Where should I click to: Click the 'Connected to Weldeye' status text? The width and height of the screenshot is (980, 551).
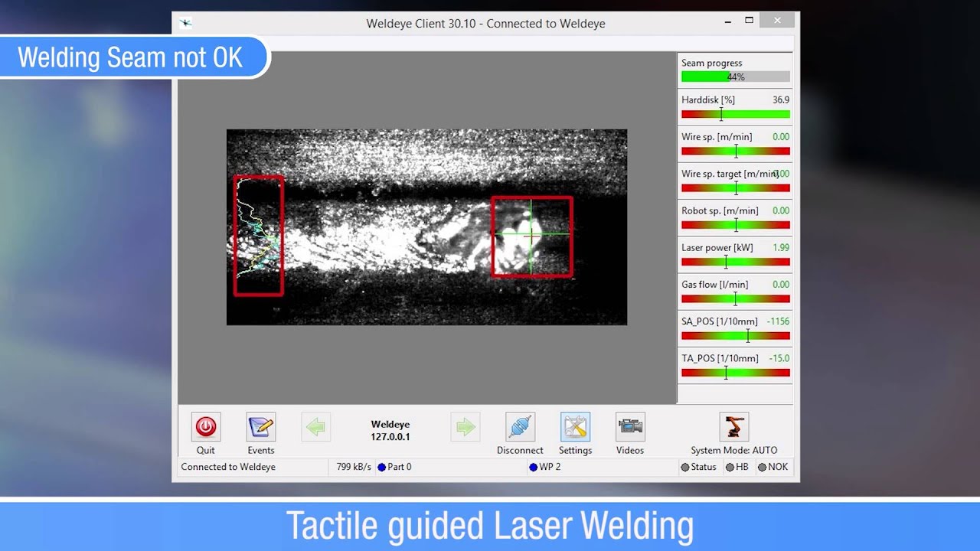[x=228, y=467]
